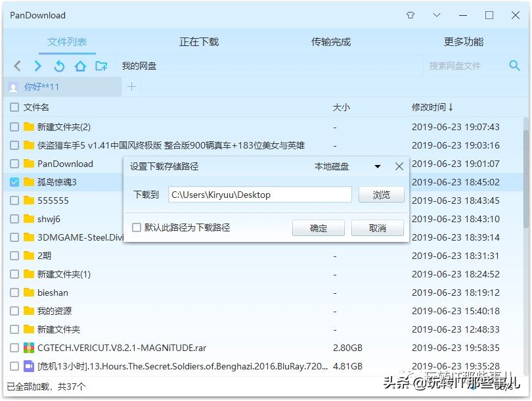Screen dimensions: 532x401
Task: Navigate back with the back arrow icon
Action: pos(17,66)
